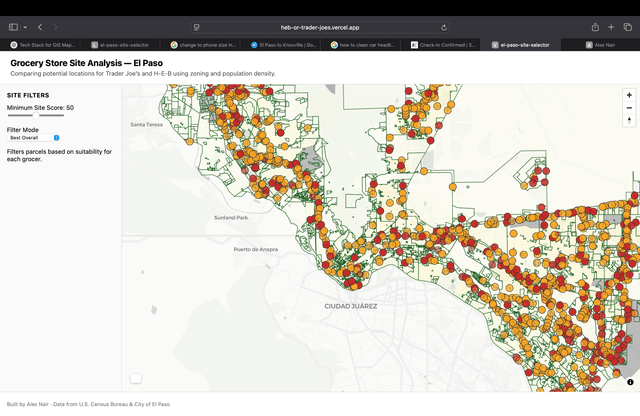Select the Check-In Confirmed tab
Viewport: 640px width, 416px height.
coord(447,45)
